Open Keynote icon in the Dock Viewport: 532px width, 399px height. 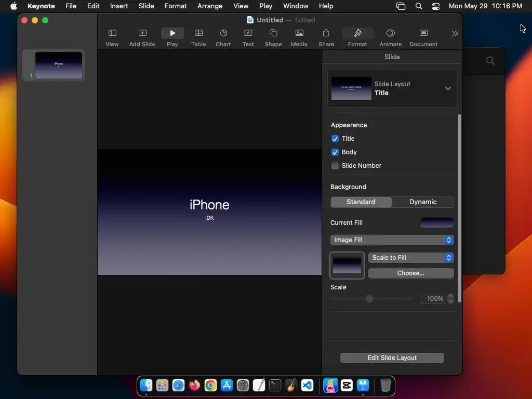[363, 385]
